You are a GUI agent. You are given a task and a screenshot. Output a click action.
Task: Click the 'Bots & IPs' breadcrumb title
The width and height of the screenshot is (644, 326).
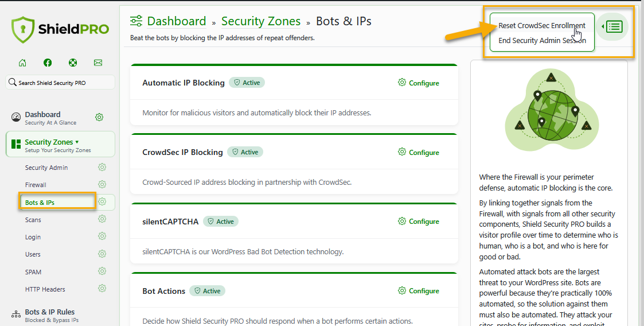pos(344,21)
